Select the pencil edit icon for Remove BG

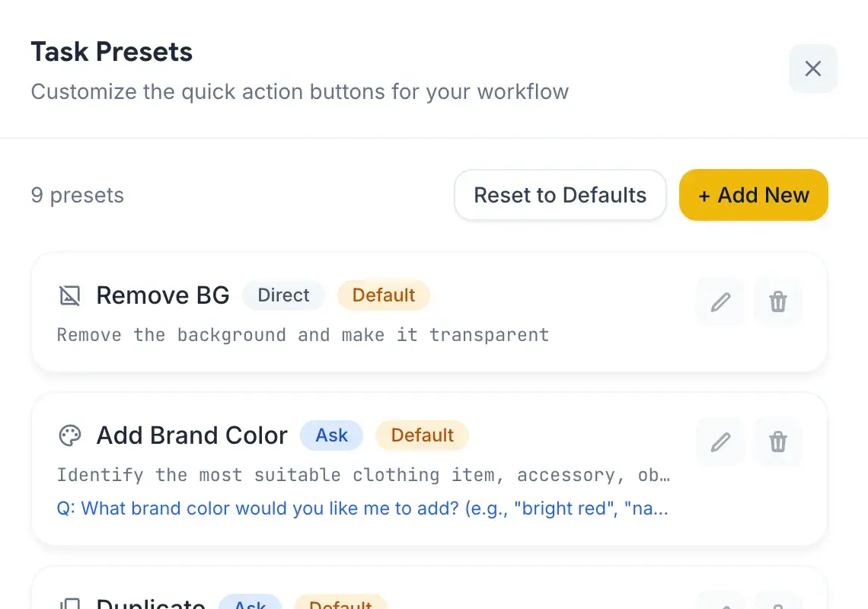[x=720, y=301]
